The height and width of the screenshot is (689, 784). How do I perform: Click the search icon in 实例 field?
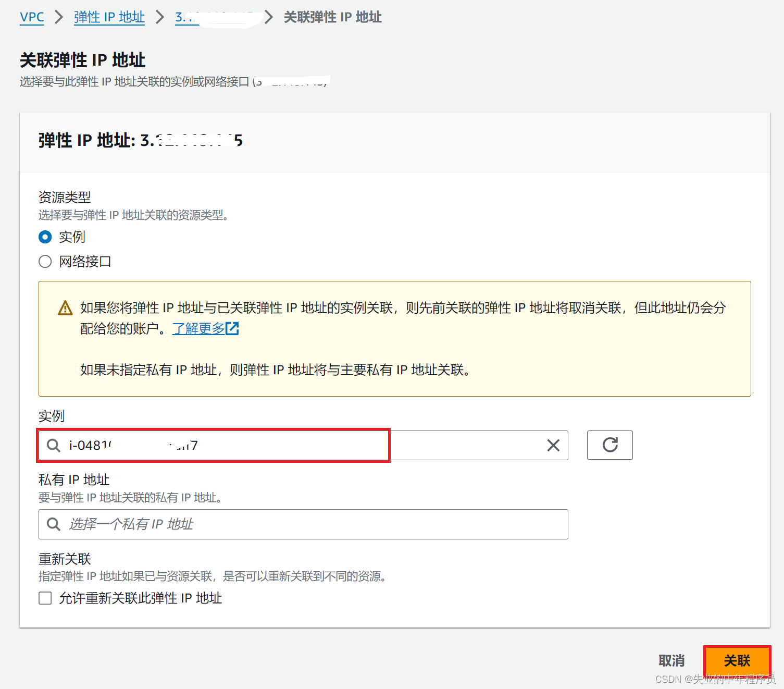click(x=54, y=445)
